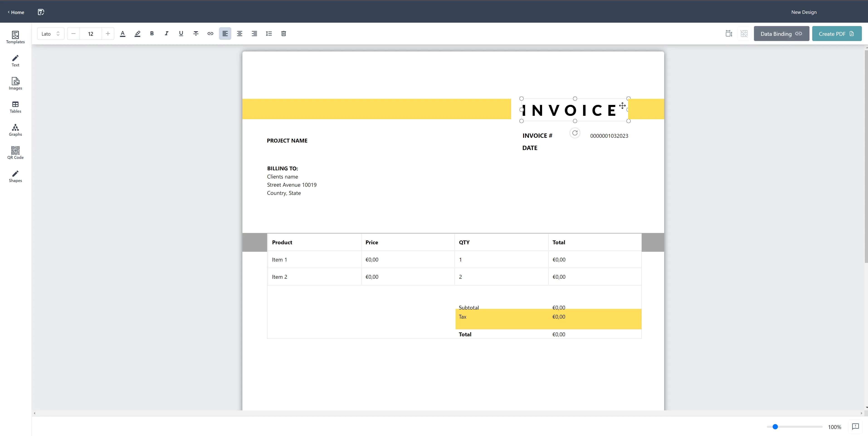
Task: Select the Text tool in sidebar
Action: tap(15, 61)
